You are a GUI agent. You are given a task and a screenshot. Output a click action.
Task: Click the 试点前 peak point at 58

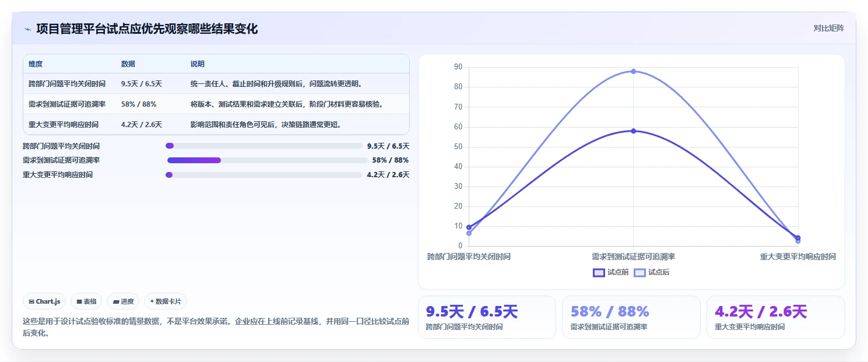(633, 131)
